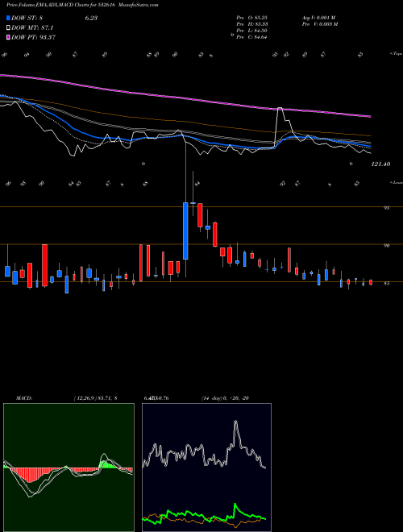This screenshot has height=532, width=403.
Task: Click the magenta DOW PT legend swatch
Action: click(9, 37)
